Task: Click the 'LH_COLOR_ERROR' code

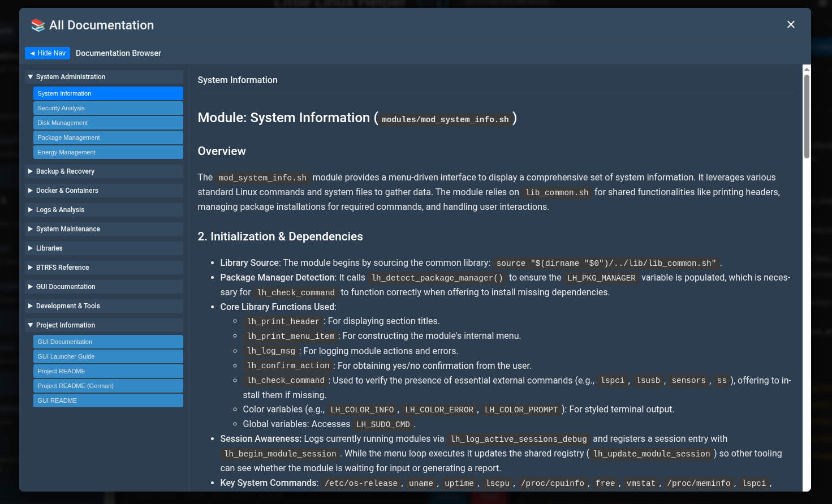Action: coord(439,410)
